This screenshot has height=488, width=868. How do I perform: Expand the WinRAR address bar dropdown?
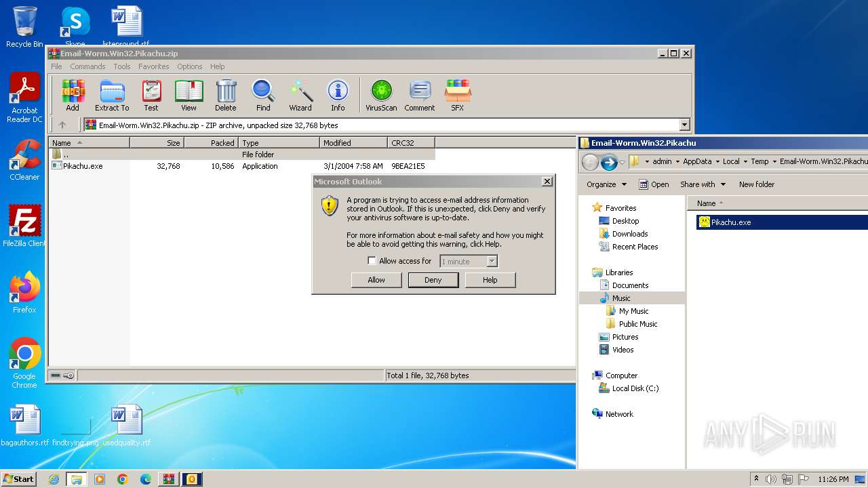(x=684, y=125)
